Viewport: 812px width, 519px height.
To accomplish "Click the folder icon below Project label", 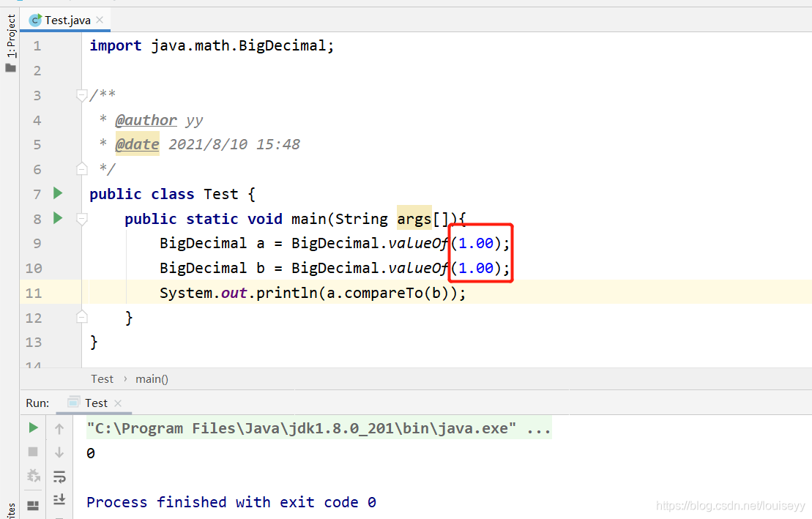I will 11,68.
